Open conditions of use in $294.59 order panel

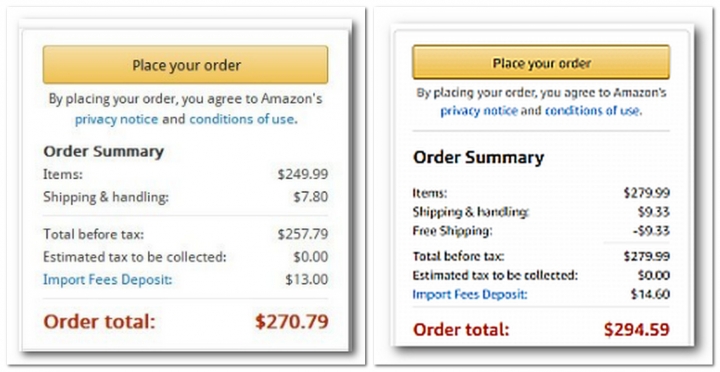click(592, 111)
